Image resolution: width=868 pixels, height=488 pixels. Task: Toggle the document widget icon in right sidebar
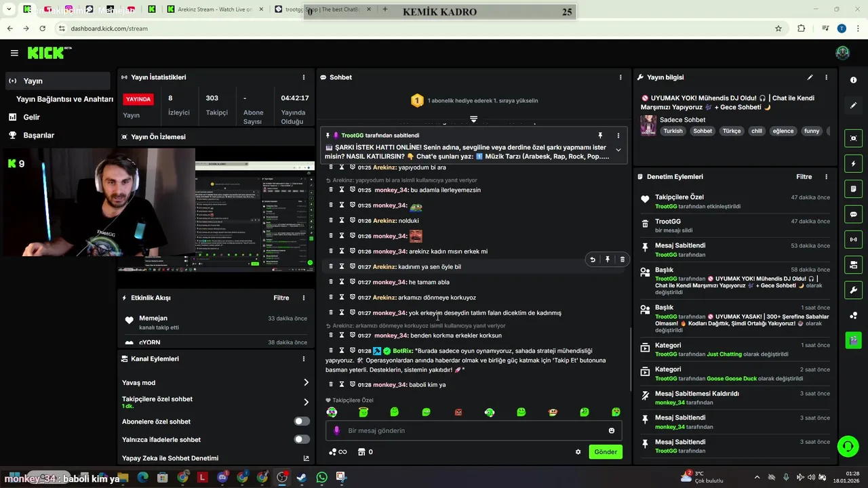pyautogui.click(x=853, y=188)
